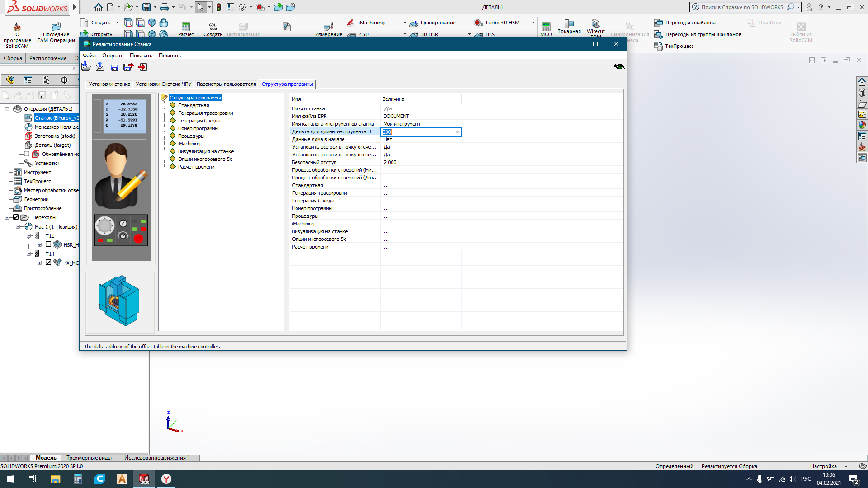Toggle the Переходы checkbox in the tree
Screen dimensions: 868x488
[16, 217]
